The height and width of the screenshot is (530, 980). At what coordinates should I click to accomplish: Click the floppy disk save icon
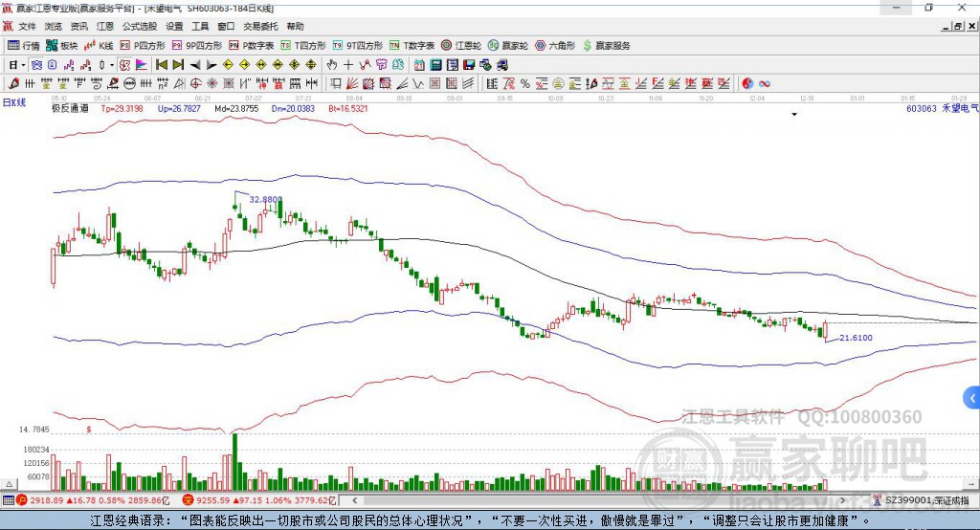click(469, 65)
